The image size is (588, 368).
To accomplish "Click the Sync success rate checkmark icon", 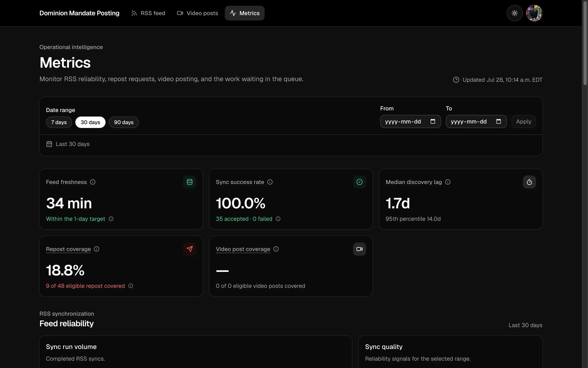I will [x=359, y=182].
